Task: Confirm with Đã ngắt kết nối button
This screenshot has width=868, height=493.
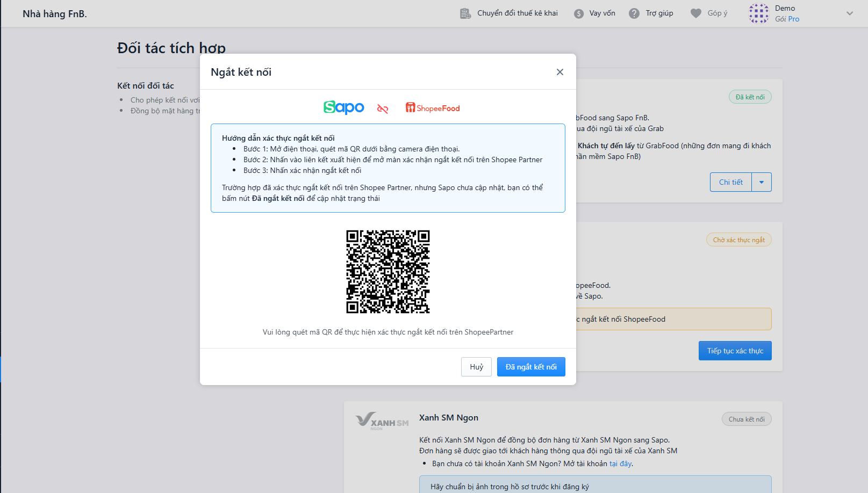Action: 531,367
